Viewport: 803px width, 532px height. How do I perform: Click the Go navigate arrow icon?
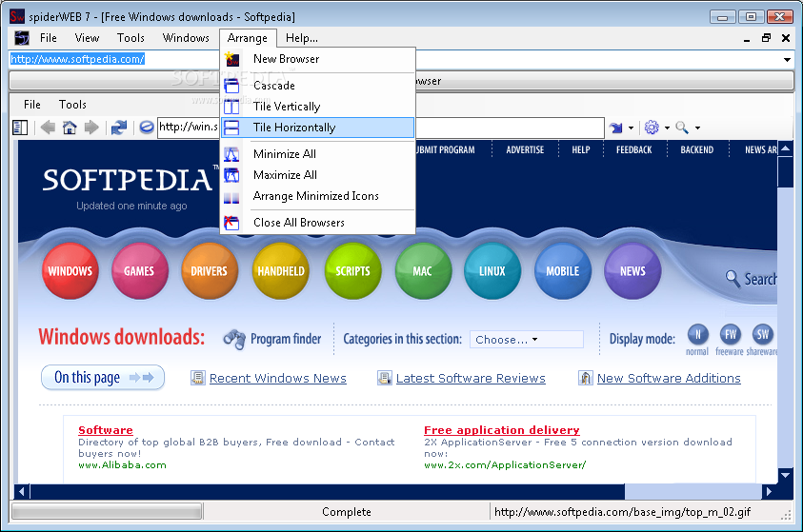point(616,128)
